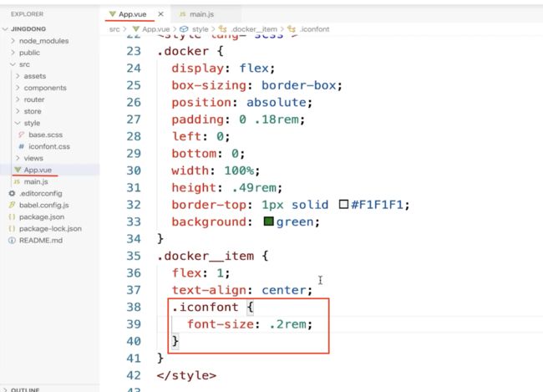Viewport: 543px width, 392px height.
Task: Click the Babel icon beside babel.config.js
Action: (12, 205)
